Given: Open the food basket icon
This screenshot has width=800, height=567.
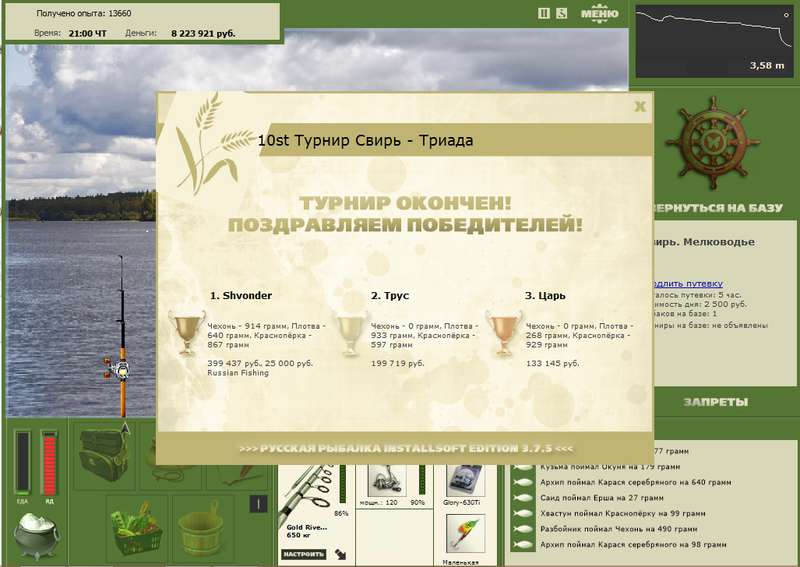Looking at the screenshot, I should pos(137,529).
